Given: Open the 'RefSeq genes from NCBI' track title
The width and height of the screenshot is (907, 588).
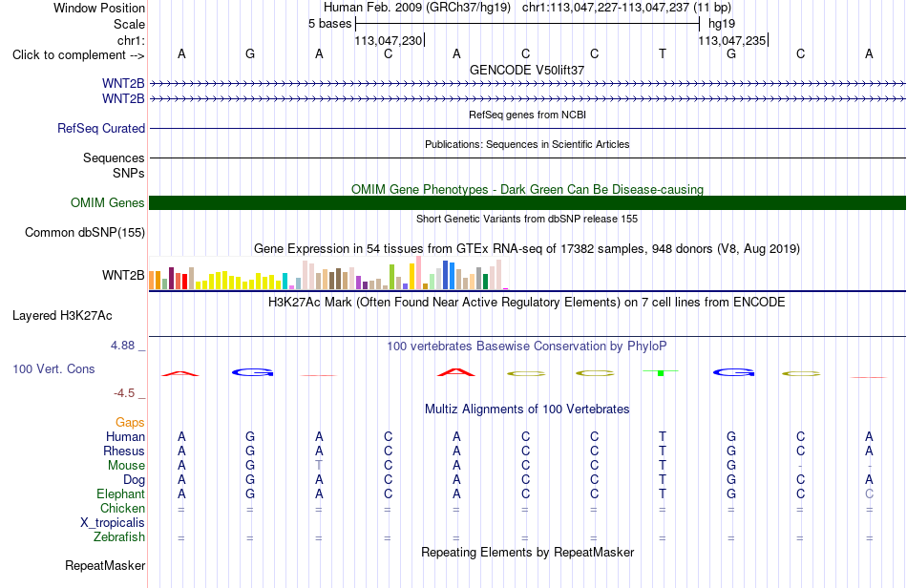Looking at the screenshot, I should coord(527,115).
